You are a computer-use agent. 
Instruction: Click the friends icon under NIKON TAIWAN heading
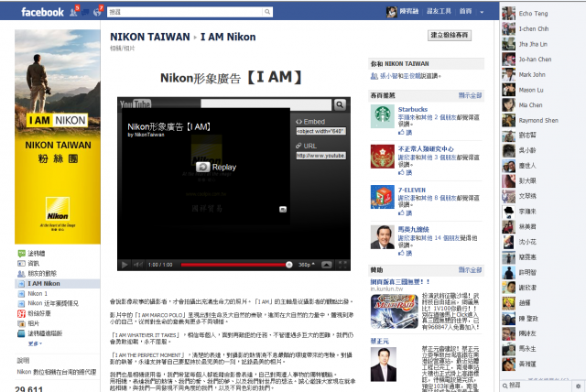point(374,76)
